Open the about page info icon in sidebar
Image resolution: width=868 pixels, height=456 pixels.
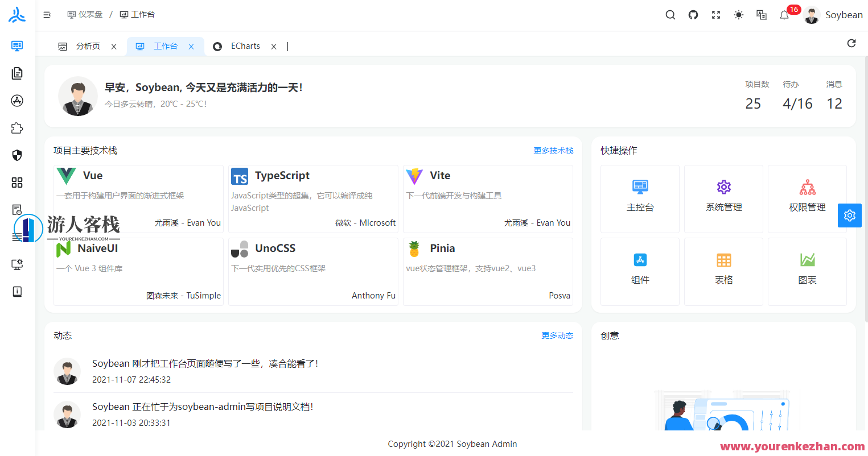click(x=17, y=292)
